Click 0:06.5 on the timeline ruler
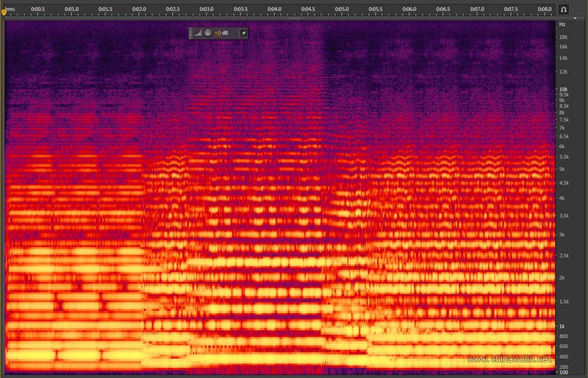This screenshot has height=378, width=588. [442, 8]
